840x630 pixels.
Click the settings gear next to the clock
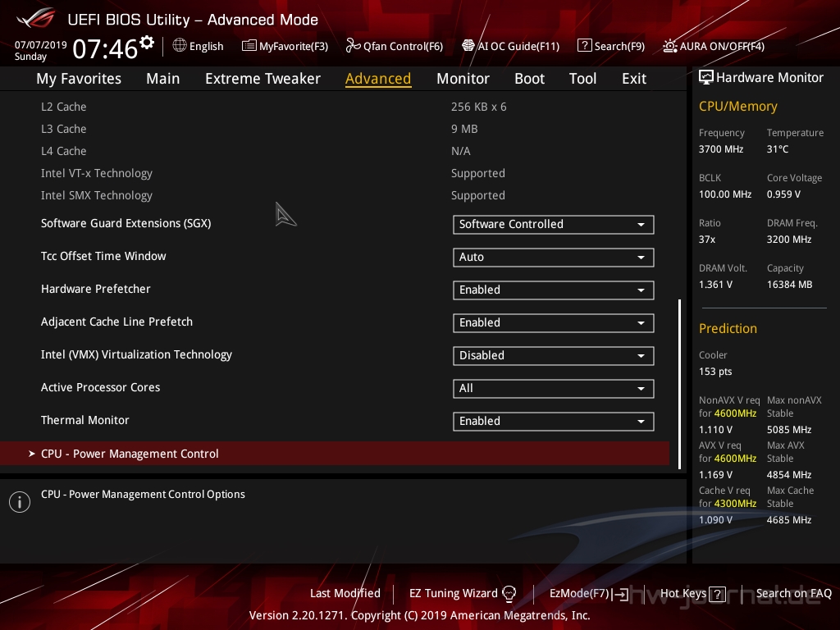pos(146,43)
